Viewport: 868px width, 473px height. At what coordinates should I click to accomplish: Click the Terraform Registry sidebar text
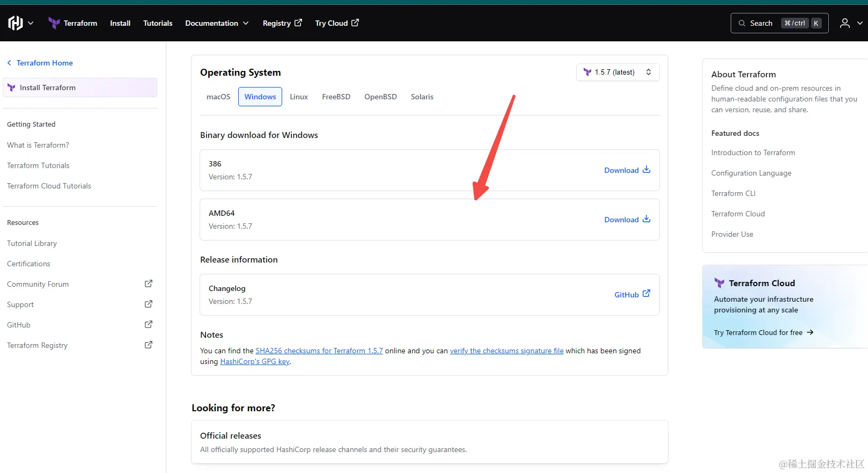pyautogui.click(x=37, y=345)
